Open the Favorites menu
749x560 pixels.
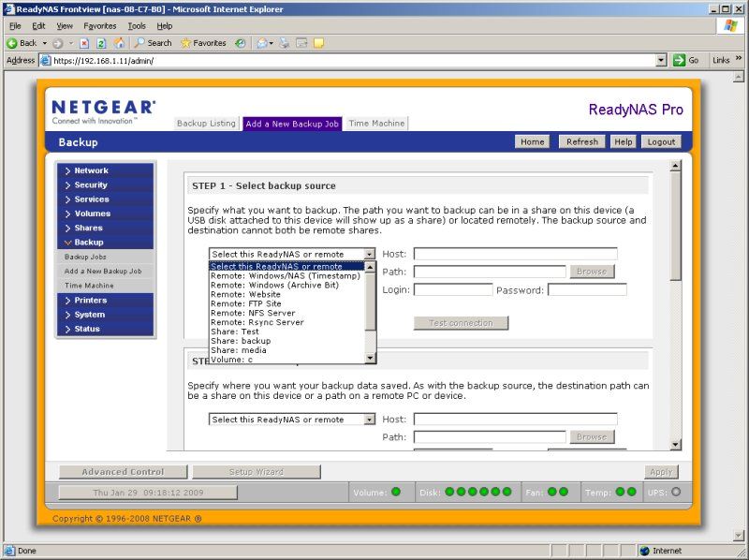coord(100,26)
